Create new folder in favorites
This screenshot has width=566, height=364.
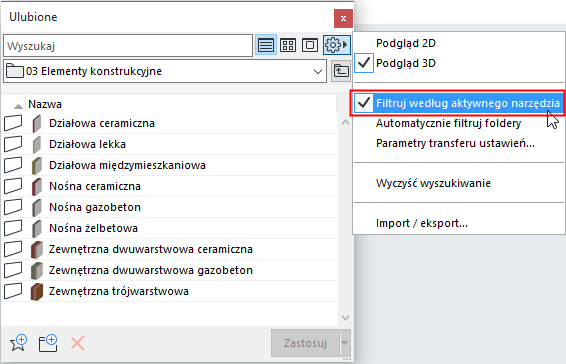coord(48,343)
